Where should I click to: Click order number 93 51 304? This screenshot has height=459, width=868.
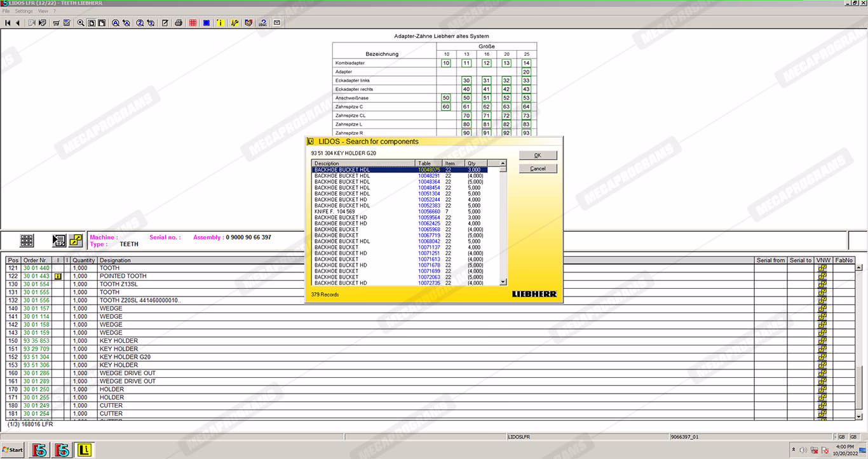pyautogui.click(x=36, y=357)
